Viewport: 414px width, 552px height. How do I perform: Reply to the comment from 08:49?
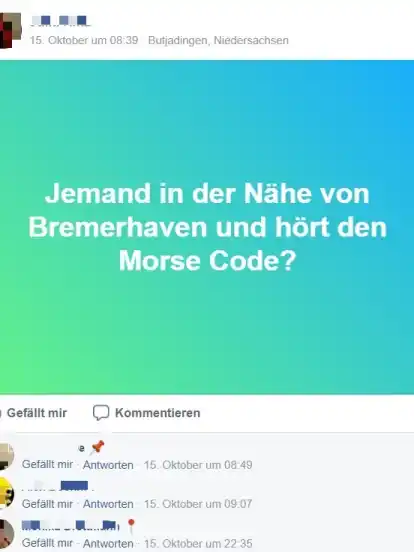coord(108,465)
